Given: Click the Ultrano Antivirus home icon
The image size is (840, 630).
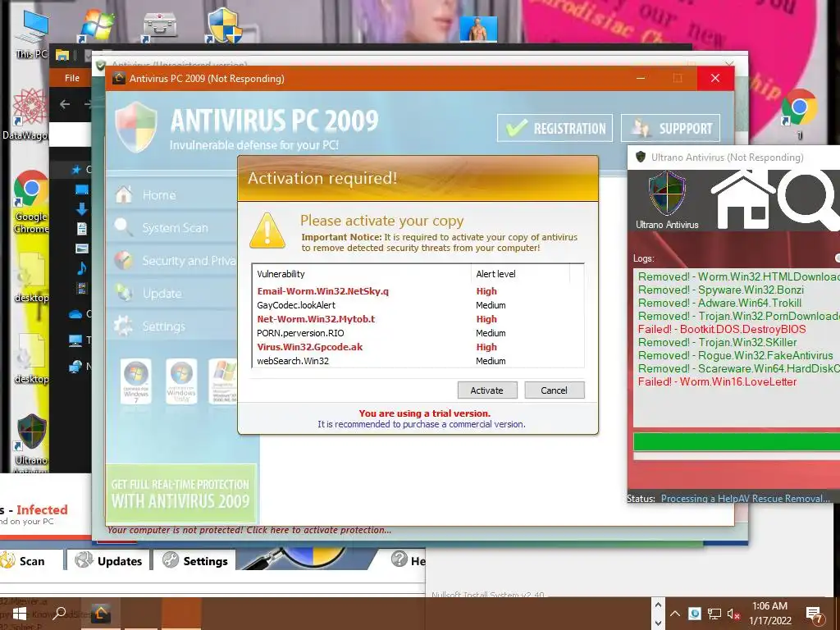Looking at the screenshot, I should click(x=742, y=199).
